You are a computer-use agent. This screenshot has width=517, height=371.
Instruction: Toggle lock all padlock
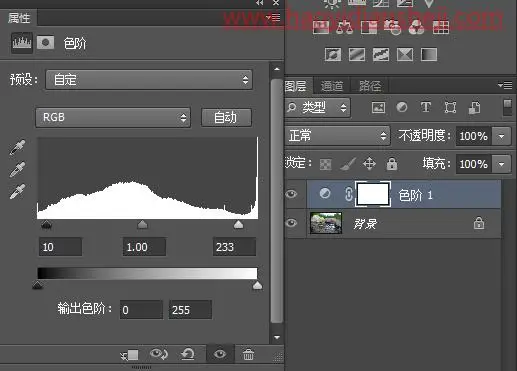pyautogui.click(x=392, y=164)
